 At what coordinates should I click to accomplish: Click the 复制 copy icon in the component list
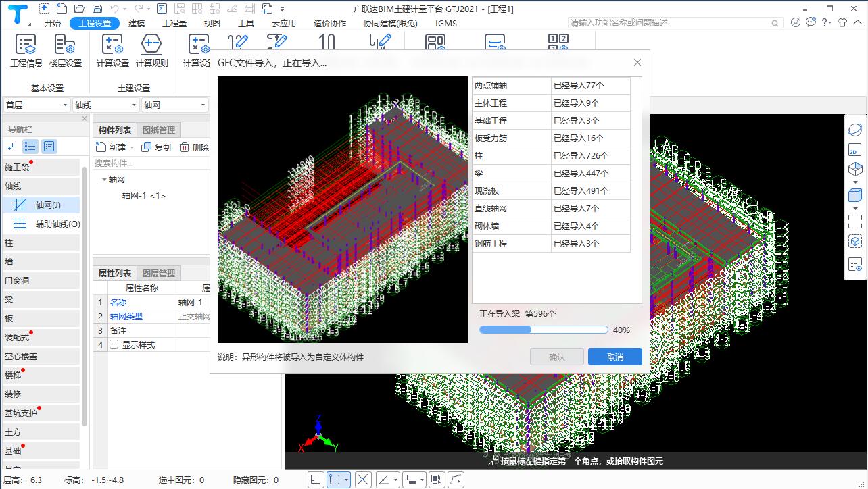pyautogui.click(x=147, y=147)
